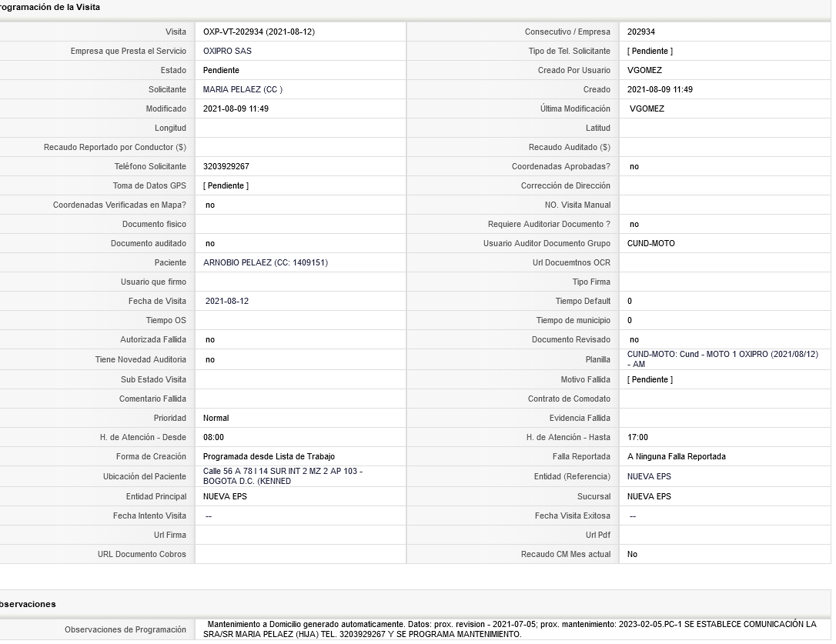The height and width of the screenshot is (644, 836).
Task: Click the Observaciones de Programación note text
Action: 510,629
